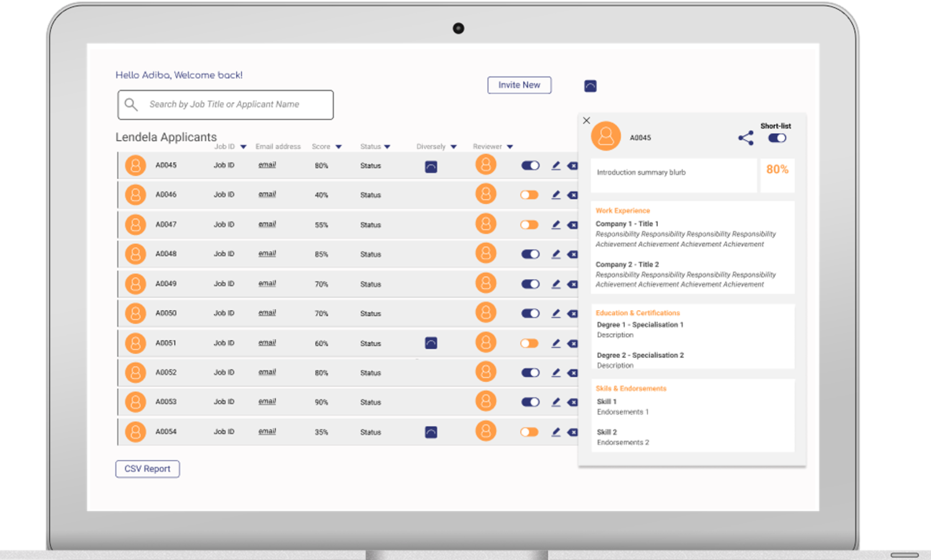Click the edit pencil for applicant A0045

pyautogui.click(x=555, y=166)
